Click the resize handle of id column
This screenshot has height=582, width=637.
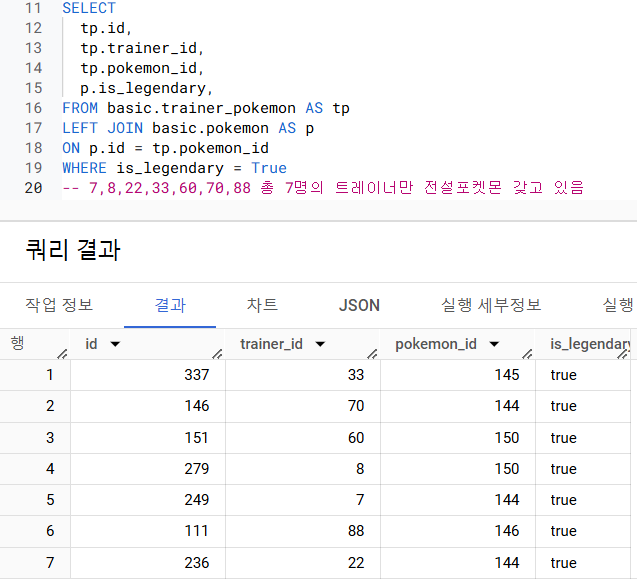(x=217, y=354)
